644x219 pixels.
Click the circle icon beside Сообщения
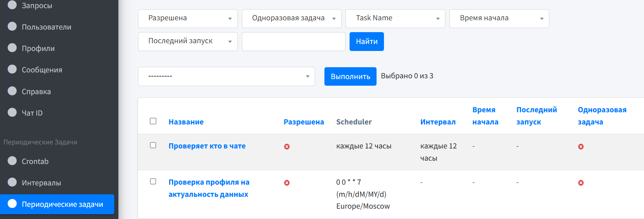pyautogui.click(x=12, y=69)
